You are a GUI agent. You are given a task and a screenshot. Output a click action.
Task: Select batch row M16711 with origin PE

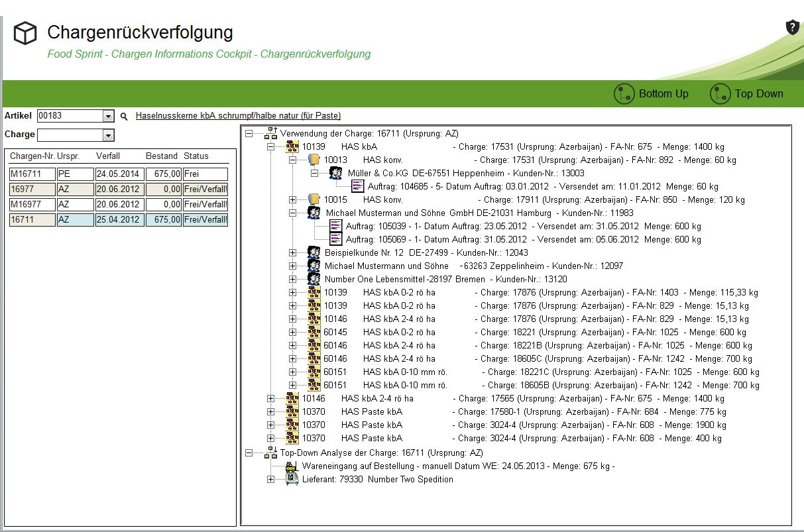(32, 174)
